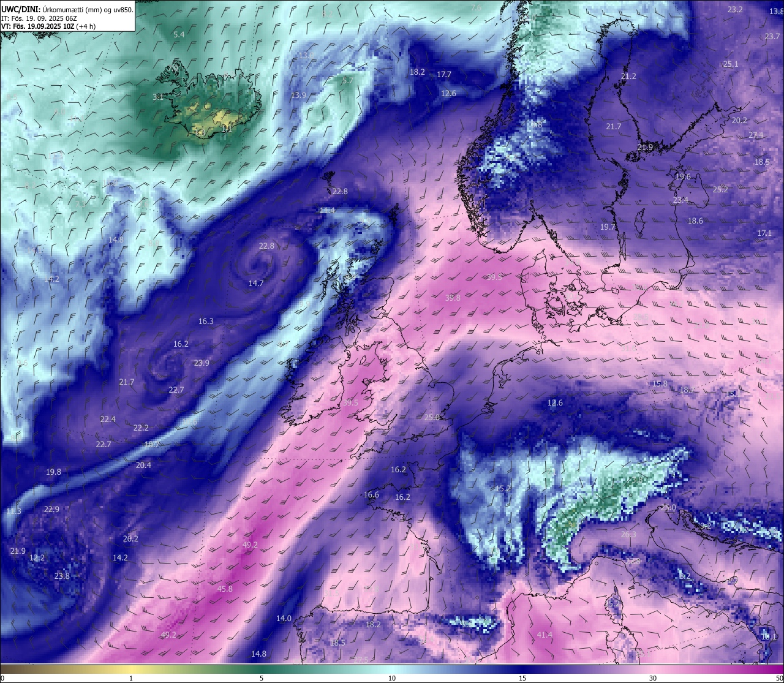Viewport: 784px width, 683px height.
Task: Click the 25.1 value label
Action: (731, 64)
